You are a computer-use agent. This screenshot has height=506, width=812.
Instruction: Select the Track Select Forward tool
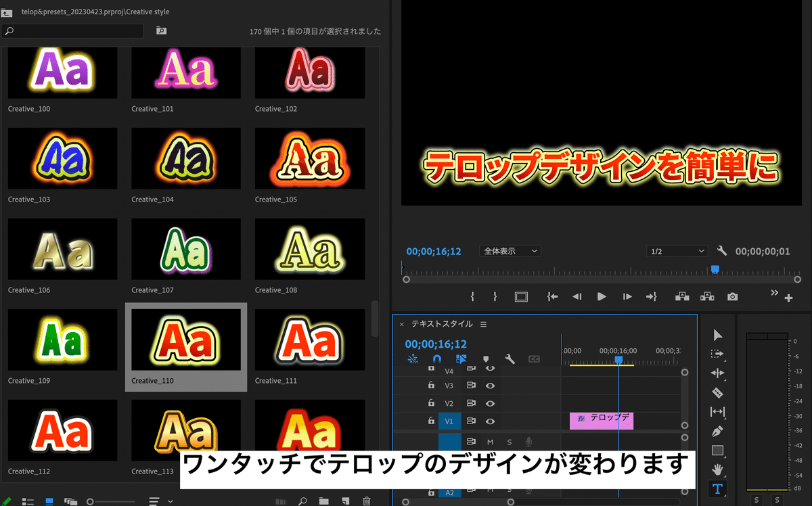718,354
